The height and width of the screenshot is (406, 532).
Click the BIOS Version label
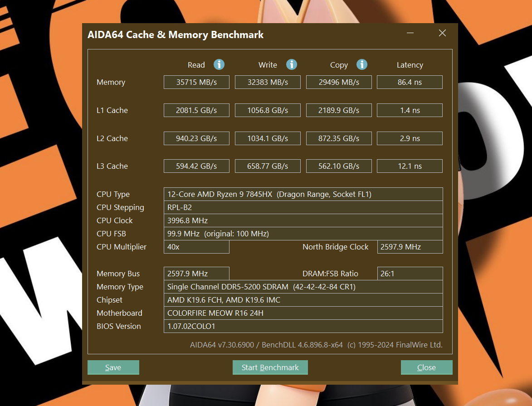click(119, 326)
